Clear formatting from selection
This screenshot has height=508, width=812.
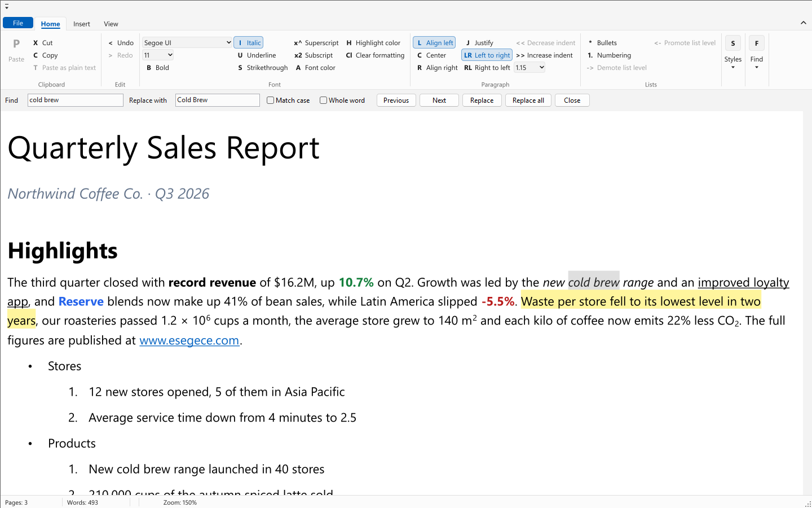pos(375,55)
